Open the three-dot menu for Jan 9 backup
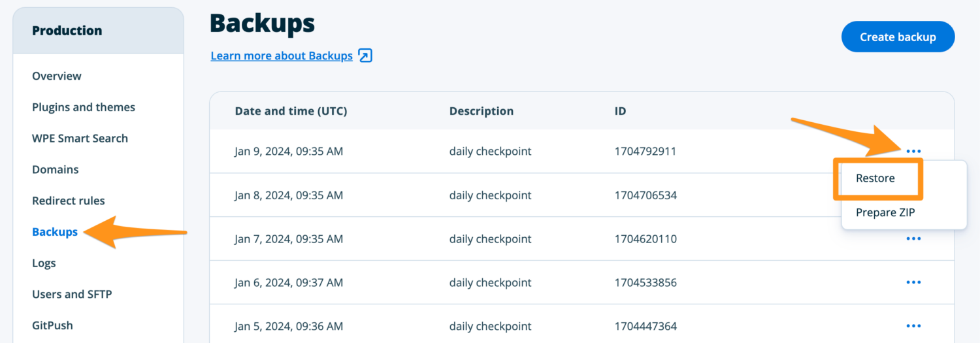The height and width of the screenshot is (343, 980). coord(913,152)
